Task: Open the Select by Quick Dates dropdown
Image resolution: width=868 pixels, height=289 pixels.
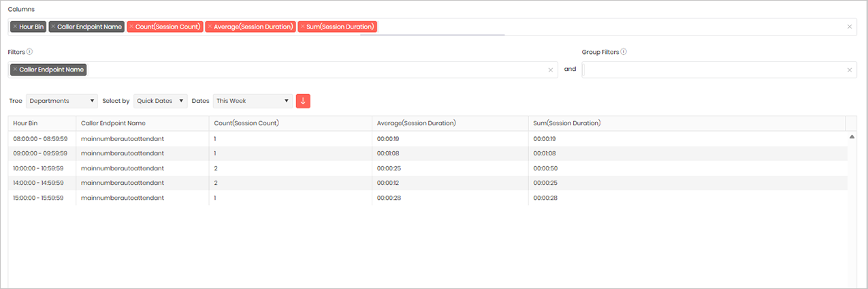Action: click(161, 101)
